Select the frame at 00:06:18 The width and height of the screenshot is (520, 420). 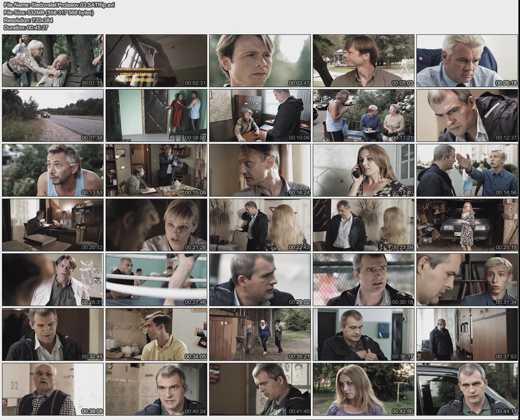[467, 61]
